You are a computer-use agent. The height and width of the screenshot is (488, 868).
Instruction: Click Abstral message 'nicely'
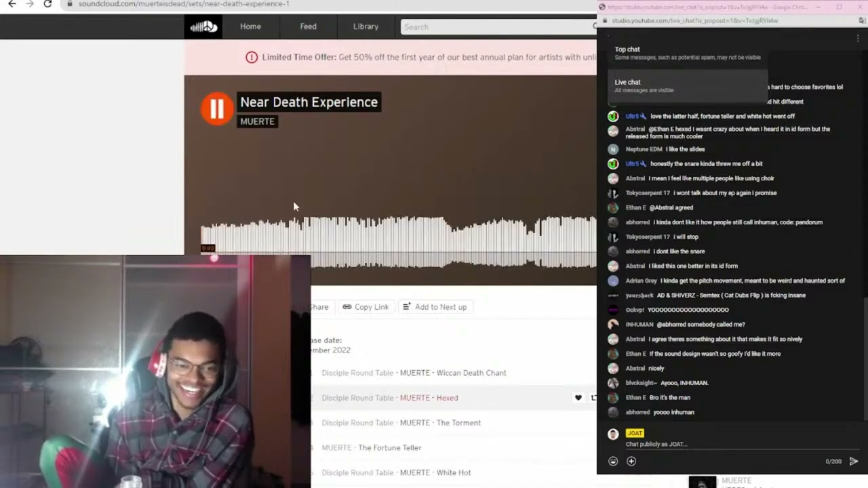pyautogui.click(x=656, y=369)
